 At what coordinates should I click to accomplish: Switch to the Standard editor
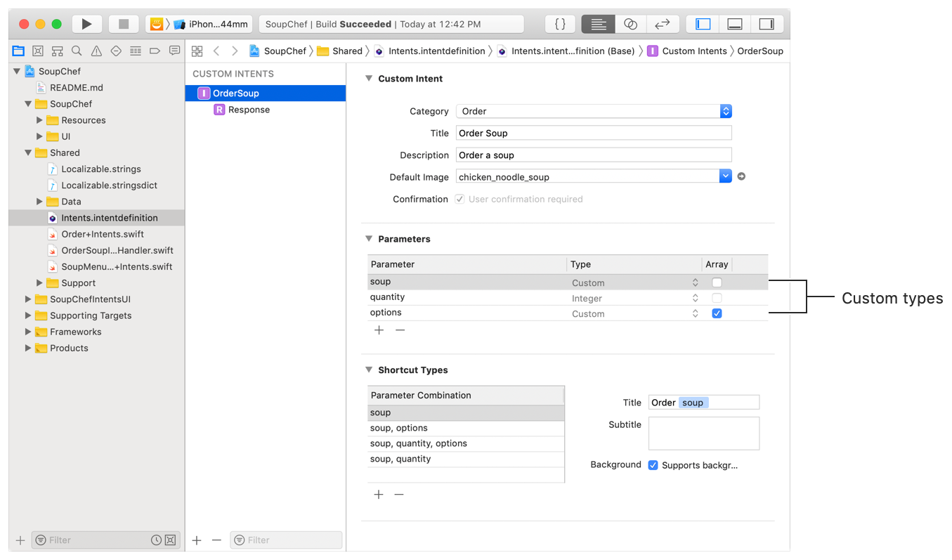tap(598, 24)
